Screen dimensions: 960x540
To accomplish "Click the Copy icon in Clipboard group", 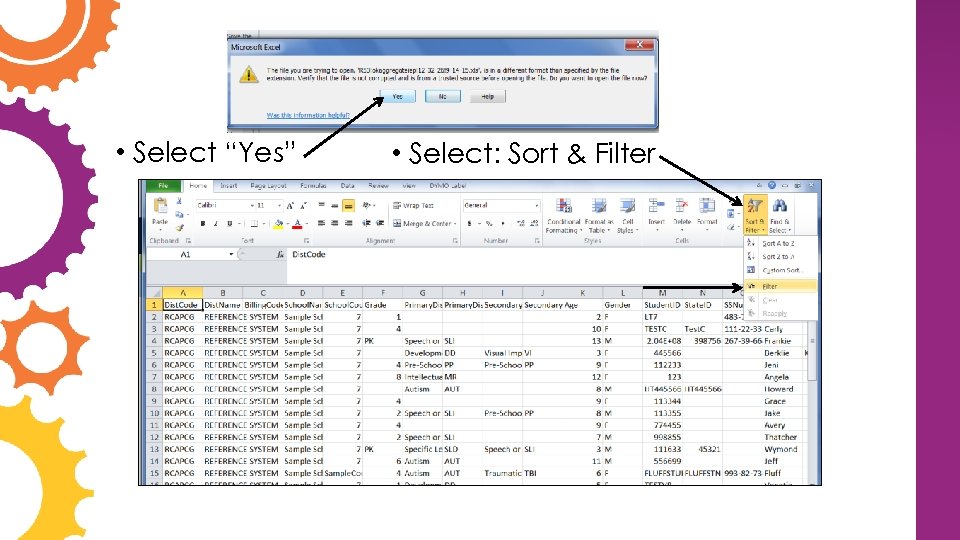I will pyautogui.click(x=179, y=214).
